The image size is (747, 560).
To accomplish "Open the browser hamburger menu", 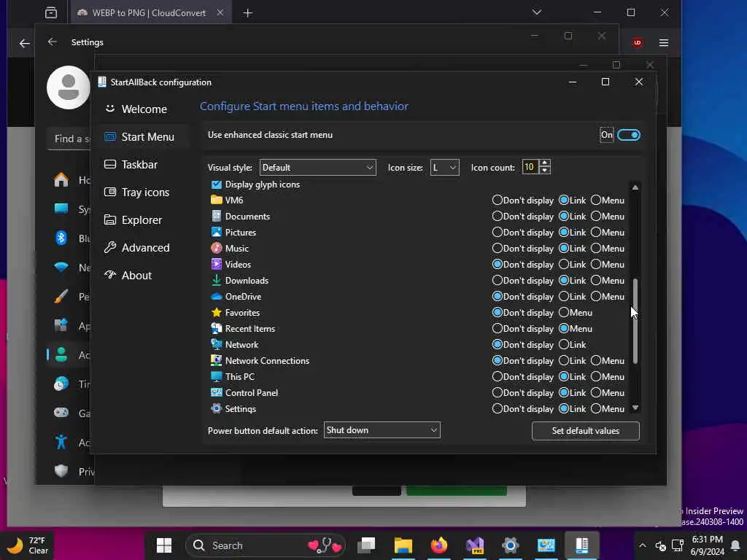I will tap(664, 43).
